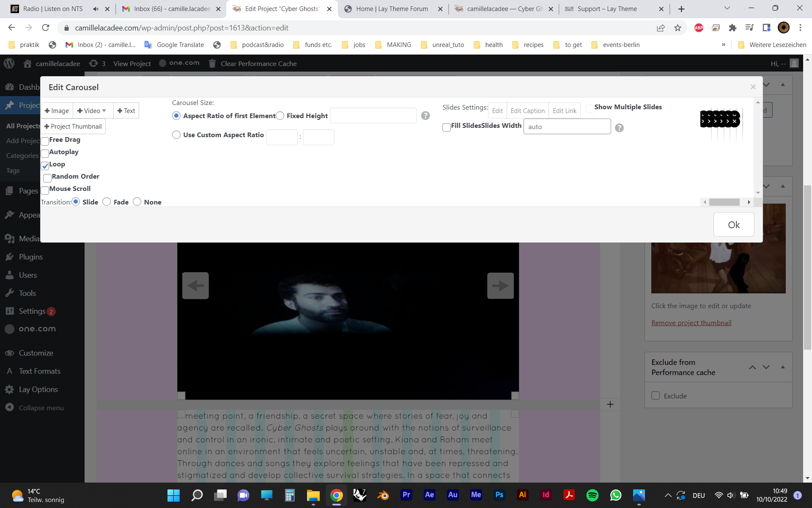812x508 pixels.
Task: Switch to the Support – Lay Theme tab
Action: (607, 9)
